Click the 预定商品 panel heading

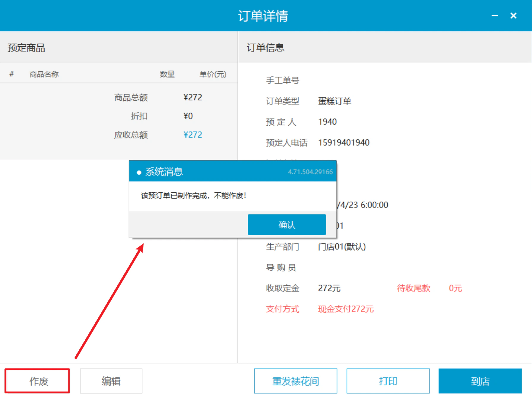tap(26, 48)
